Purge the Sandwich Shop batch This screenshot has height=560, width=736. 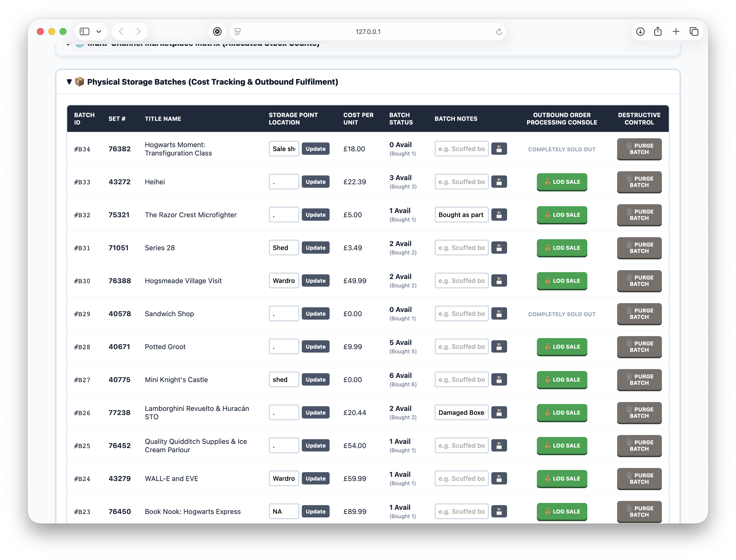[639, 314]
